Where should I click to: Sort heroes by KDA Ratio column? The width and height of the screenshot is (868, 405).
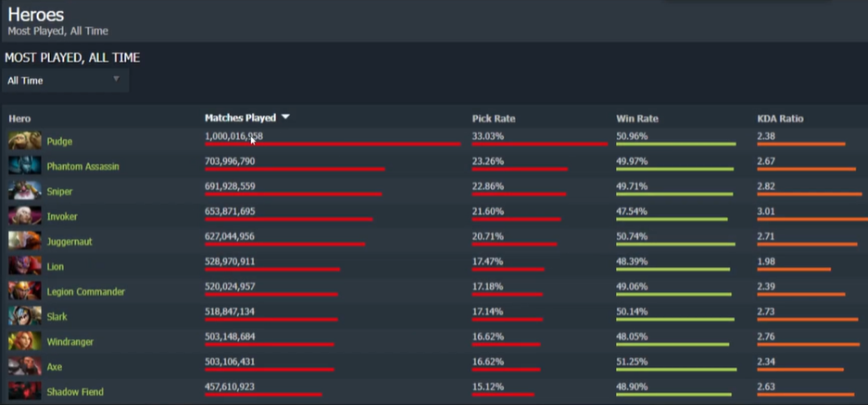tap(779, 119)
